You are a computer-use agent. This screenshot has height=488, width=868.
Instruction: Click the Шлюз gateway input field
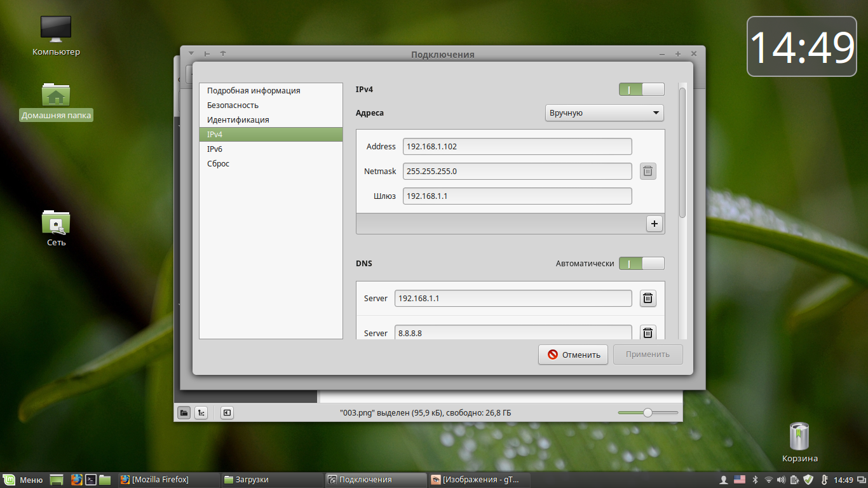pyautogui.click(x=517, y=196)
